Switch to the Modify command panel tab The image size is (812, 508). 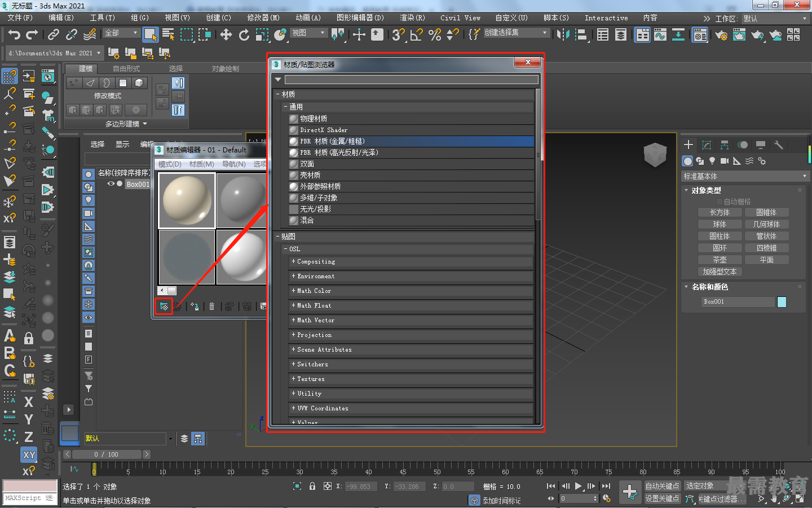coord(707,145)
